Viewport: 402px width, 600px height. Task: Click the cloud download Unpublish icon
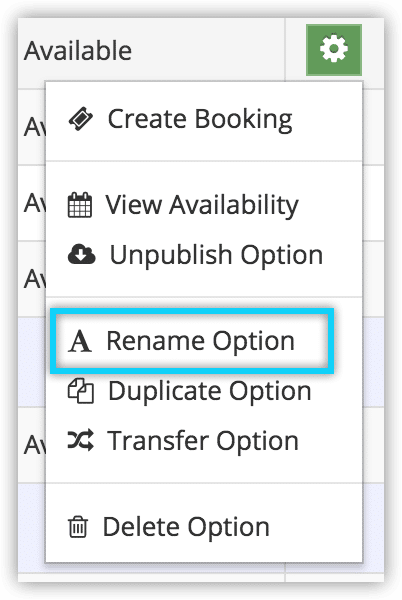[x=81, y=254]
